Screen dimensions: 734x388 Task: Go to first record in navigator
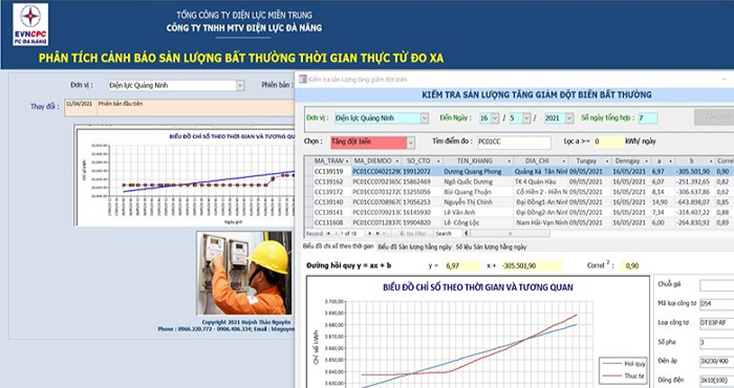point(329,233)
